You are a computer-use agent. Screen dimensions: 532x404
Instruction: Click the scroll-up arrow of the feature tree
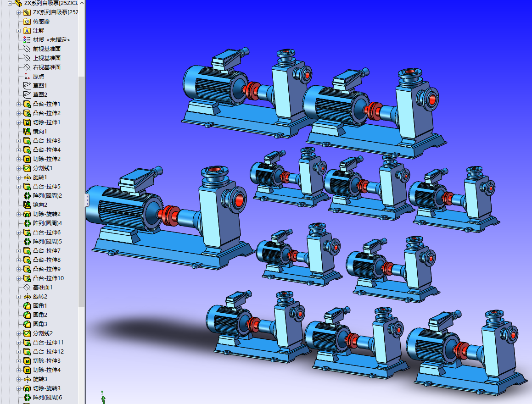(81, 3)
